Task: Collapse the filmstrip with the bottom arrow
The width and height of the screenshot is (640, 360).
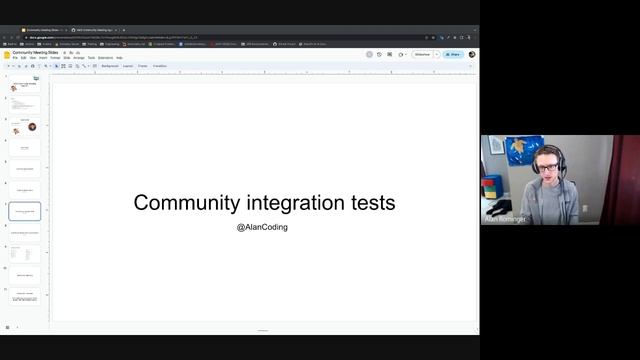Action: point(17,327)
